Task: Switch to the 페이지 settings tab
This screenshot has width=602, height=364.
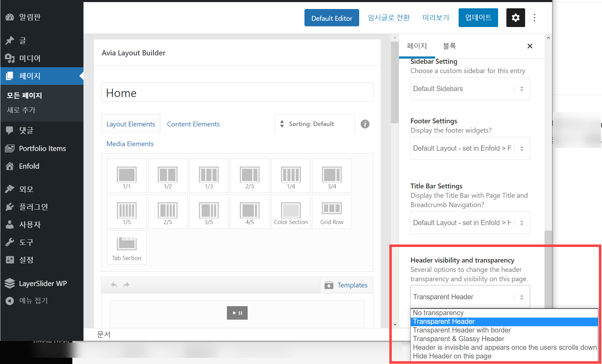Action: click(417, 46)
